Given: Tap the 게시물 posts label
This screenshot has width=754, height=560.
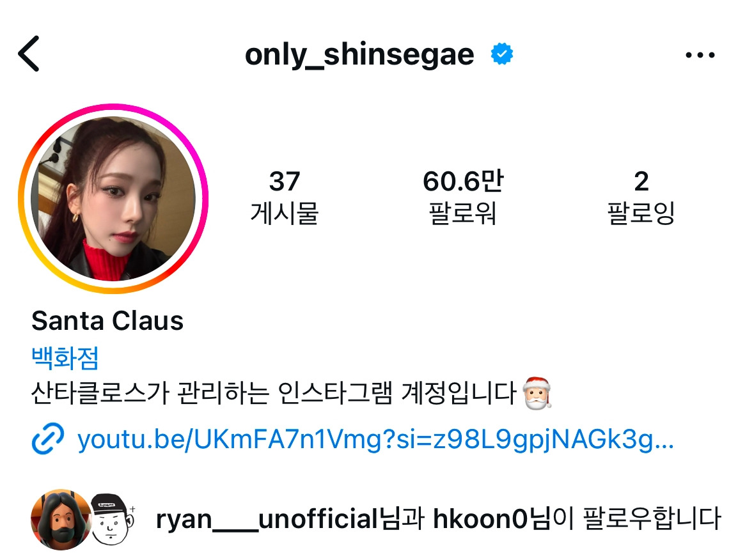Looking at the screenshot, I should pos(285,213).
